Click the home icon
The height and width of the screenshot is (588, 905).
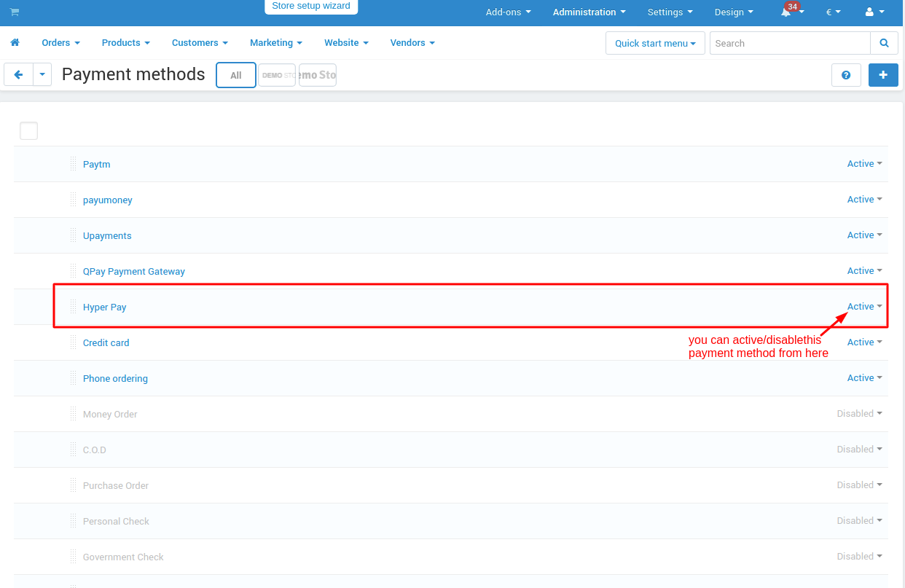point(15,43)
